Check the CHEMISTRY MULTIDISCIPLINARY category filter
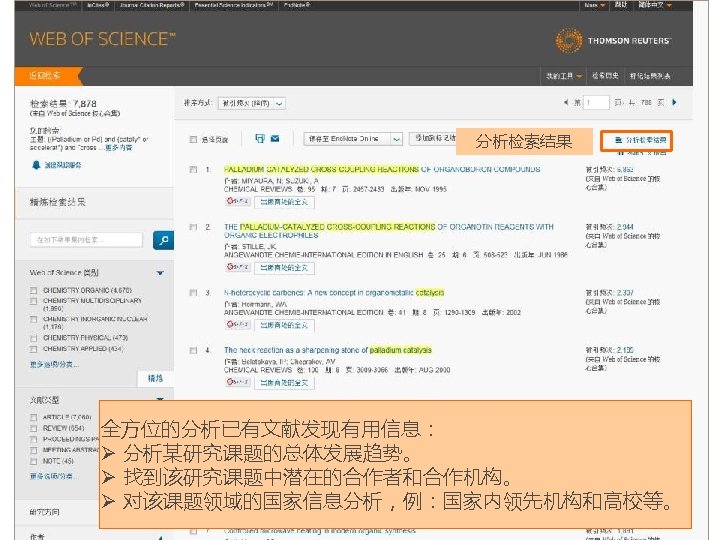The image size is (720, 540). 33,301
